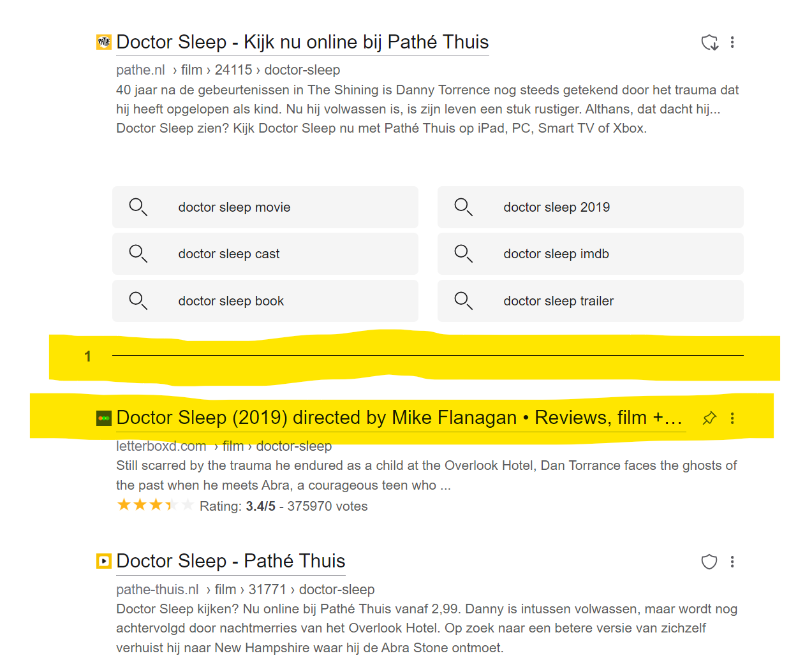
Task: Search for 'doctor sleep book' suggestion
Action: (x=231, y=301)
